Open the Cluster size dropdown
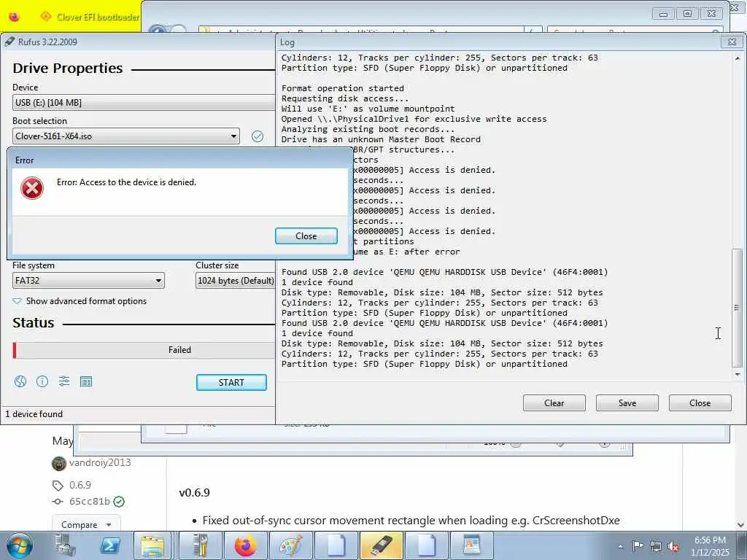Viewport: 747px width, 560px height. [x=236, y=281]
